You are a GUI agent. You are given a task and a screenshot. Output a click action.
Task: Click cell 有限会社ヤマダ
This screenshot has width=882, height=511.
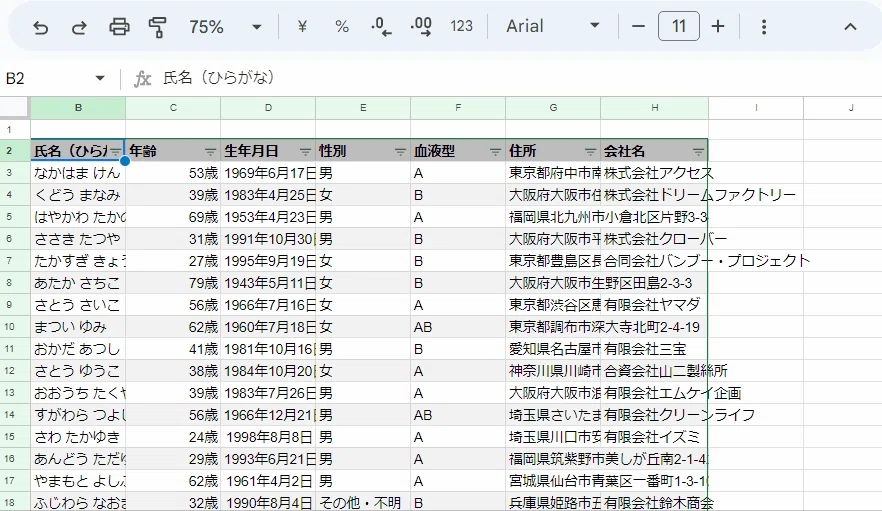(655, 304)
